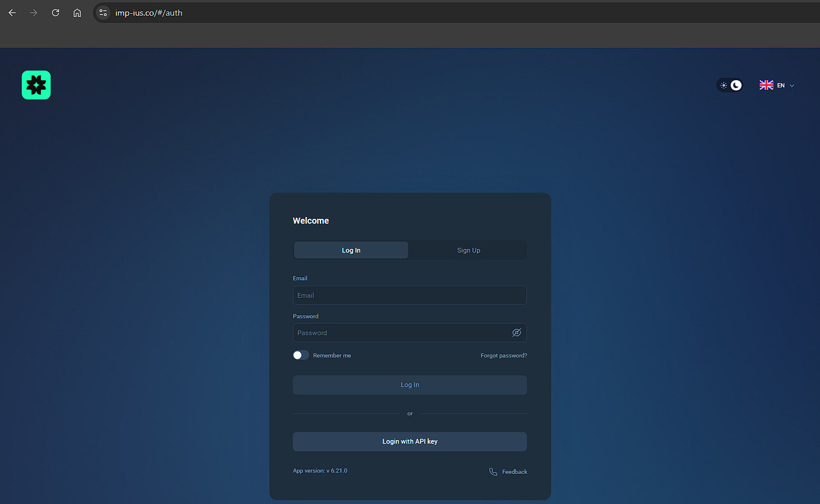Open the Forgot password? link
This screenshot has width=820, height=504.
pos(503,356)
